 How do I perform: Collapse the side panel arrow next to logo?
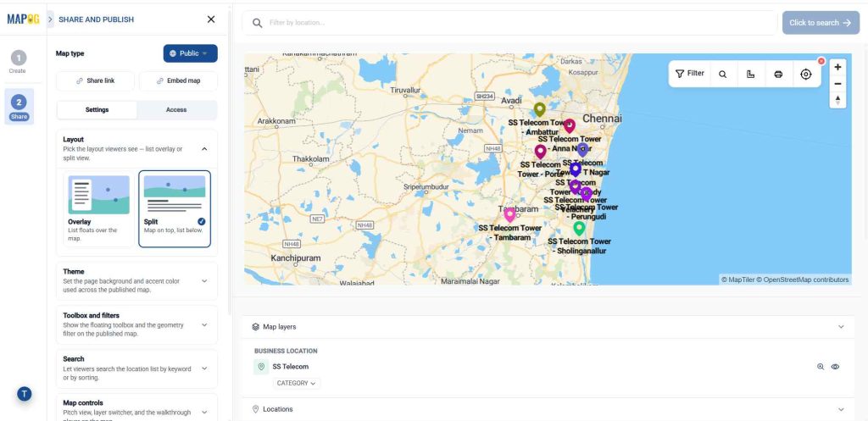tap(50, 19)
